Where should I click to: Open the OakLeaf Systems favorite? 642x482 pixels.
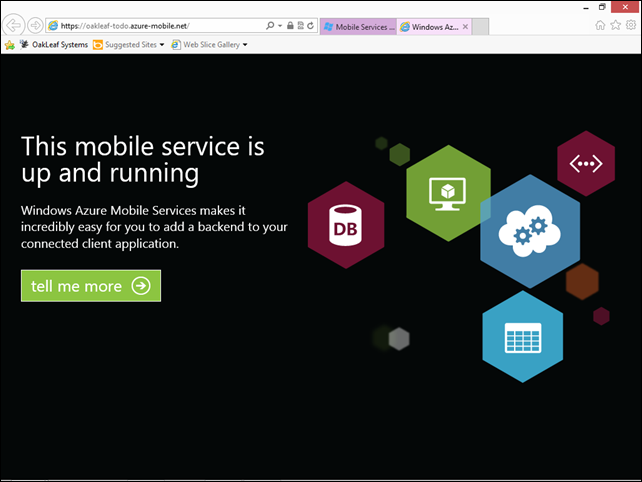tap(54, 45)
